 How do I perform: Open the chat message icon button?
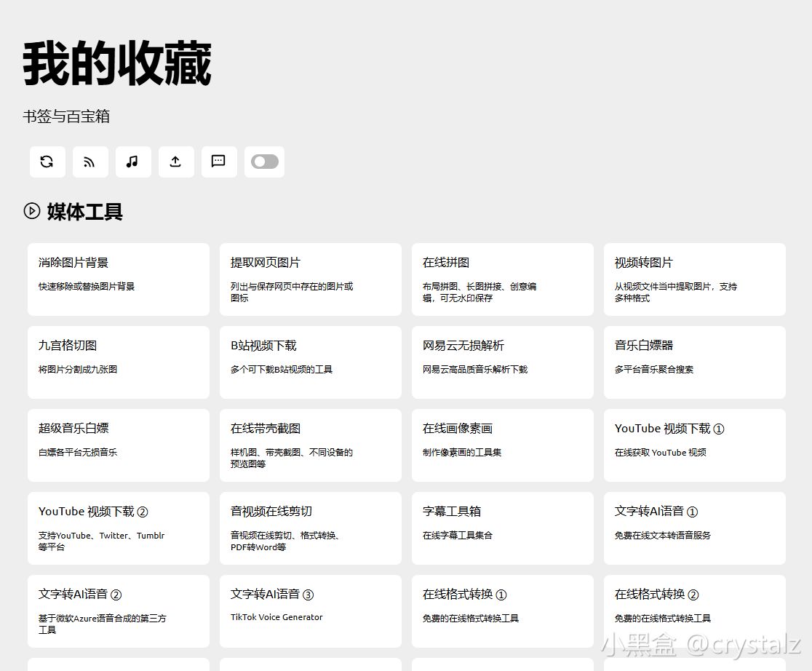pyautogui.click(x=219, y=162)
